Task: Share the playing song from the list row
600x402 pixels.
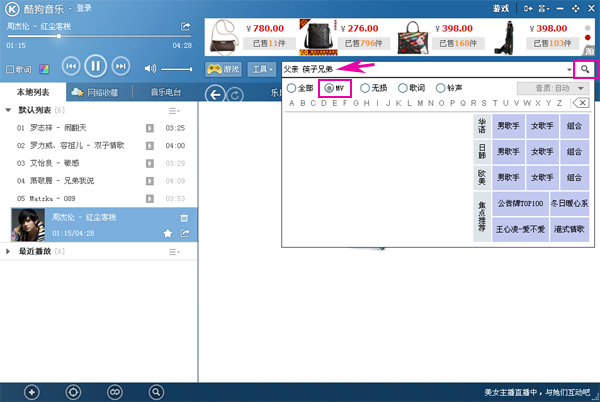Action: point(185,233)
